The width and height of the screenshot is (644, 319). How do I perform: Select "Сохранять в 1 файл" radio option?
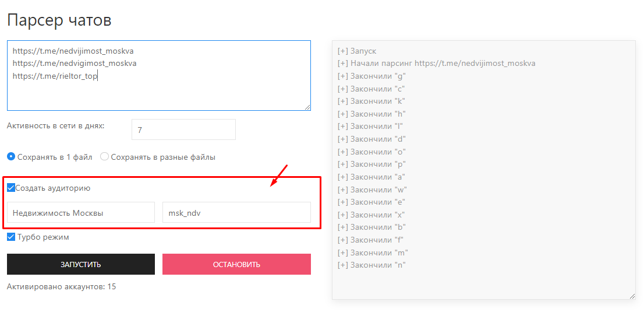pos(11,156)
